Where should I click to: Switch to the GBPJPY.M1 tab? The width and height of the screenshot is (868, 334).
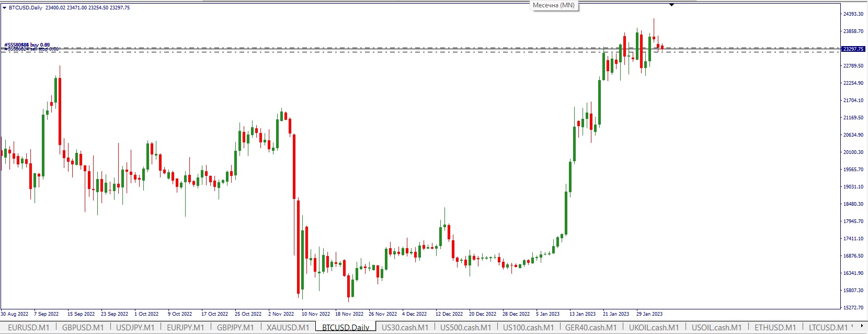click(x=235, y=328)
